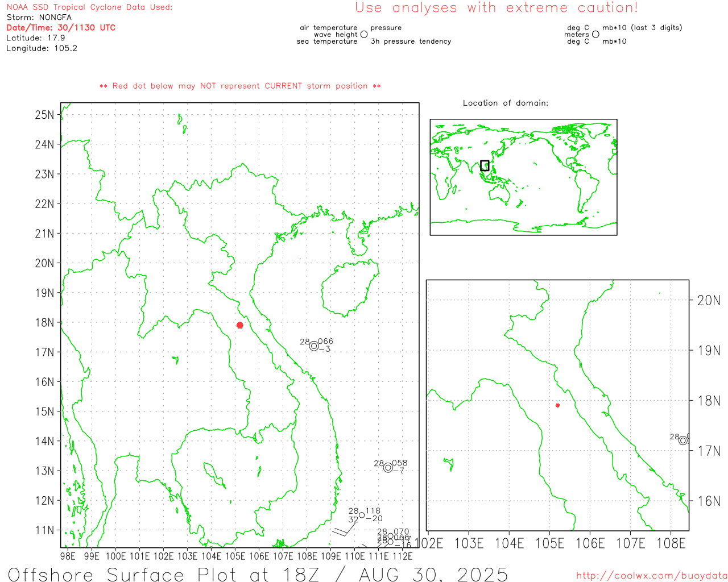728x582 pixels.
Task: Select 'Date/Time: 30/1130 UTC' text
Action: tap(61, 27)
